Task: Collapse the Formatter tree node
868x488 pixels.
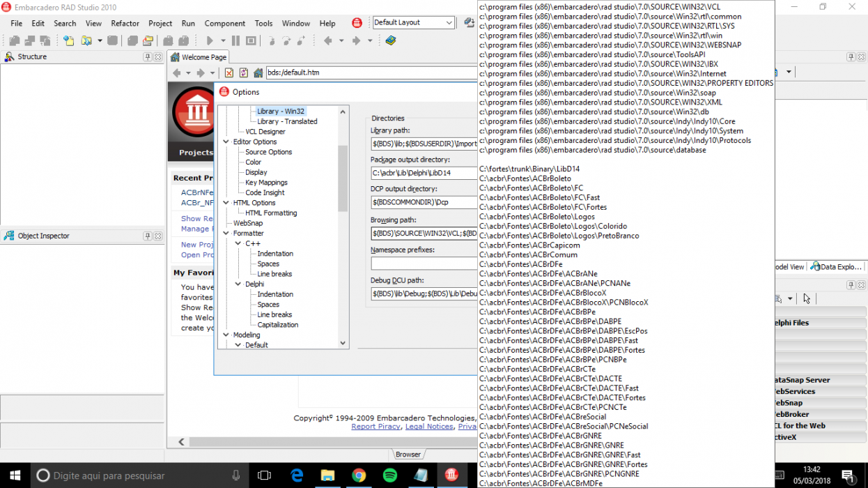Action: pos(226,233)
